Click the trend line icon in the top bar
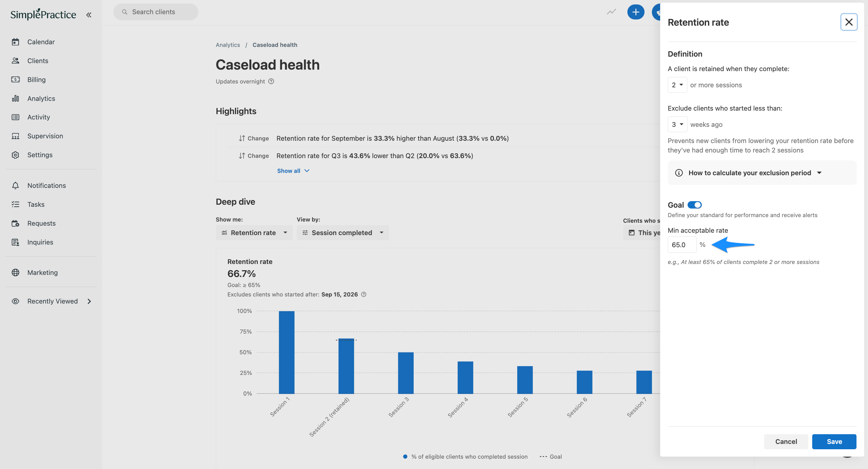 611,12
